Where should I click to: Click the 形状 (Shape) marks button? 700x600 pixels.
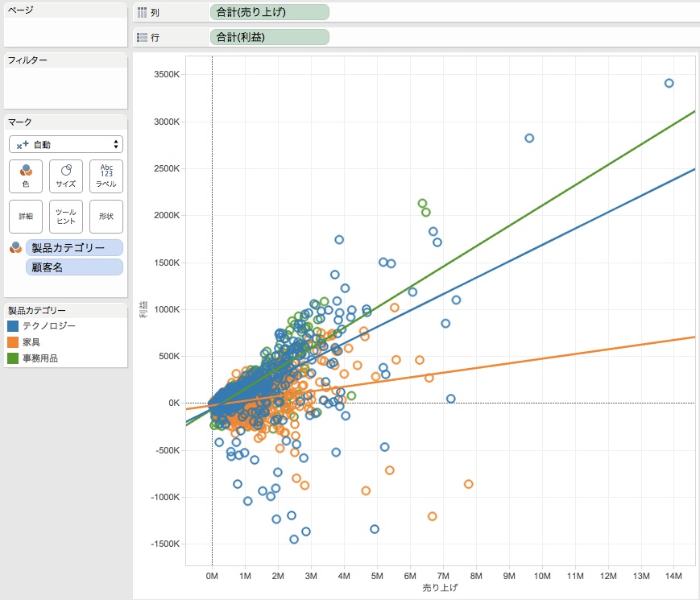106,217
